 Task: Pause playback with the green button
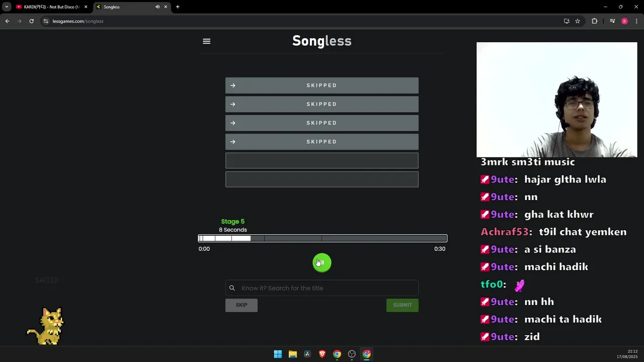[x=322, y=263]
